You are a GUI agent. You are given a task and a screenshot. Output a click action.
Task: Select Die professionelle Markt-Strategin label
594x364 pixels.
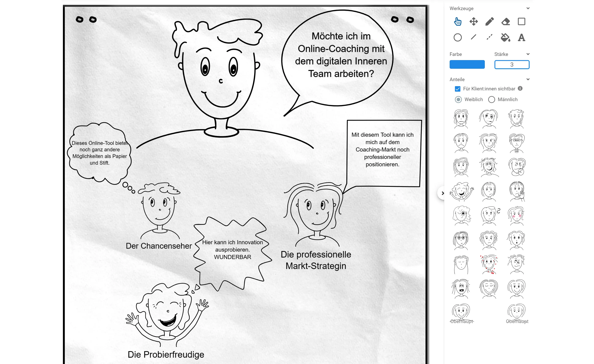[316, 260]
